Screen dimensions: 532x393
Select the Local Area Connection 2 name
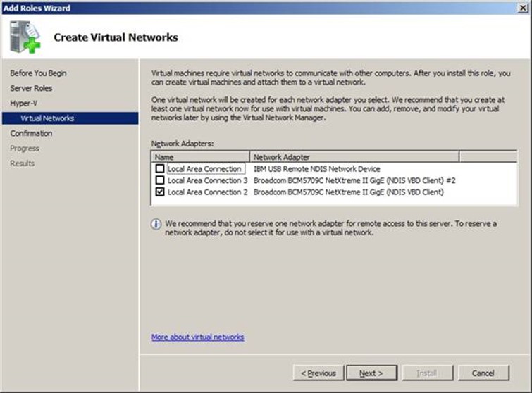pyautogui.click(x=208, y=192)
